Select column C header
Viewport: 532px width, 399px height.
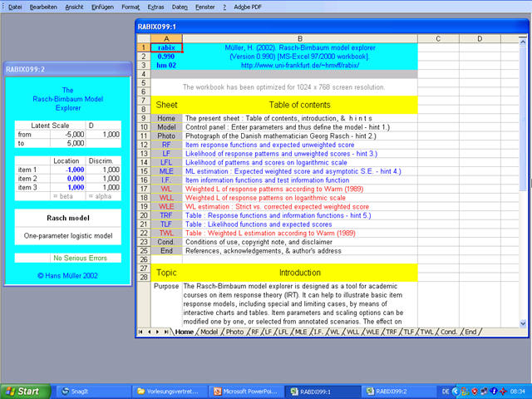click(438, 38)
